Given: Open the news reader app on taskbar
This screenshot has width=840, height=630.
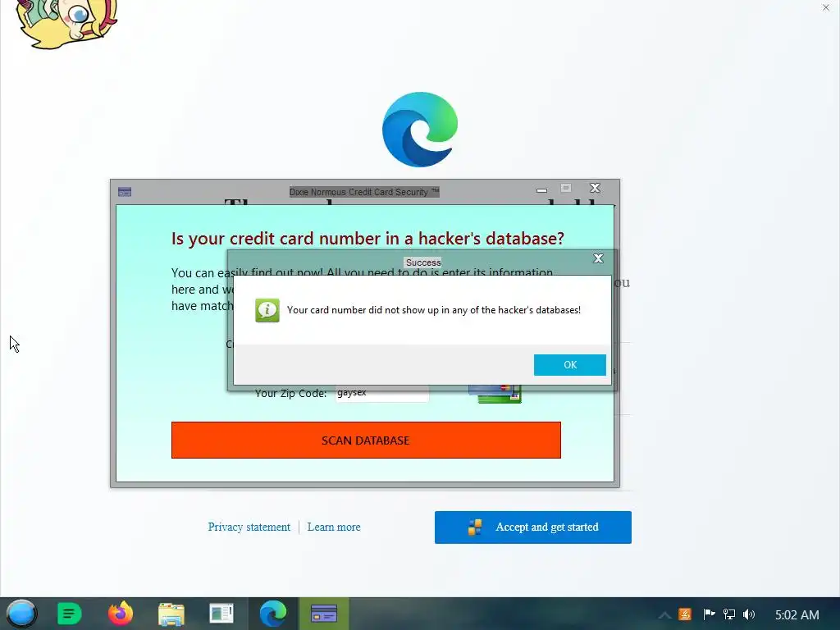Looking at the screenshot, I should [x=221, y=614].
